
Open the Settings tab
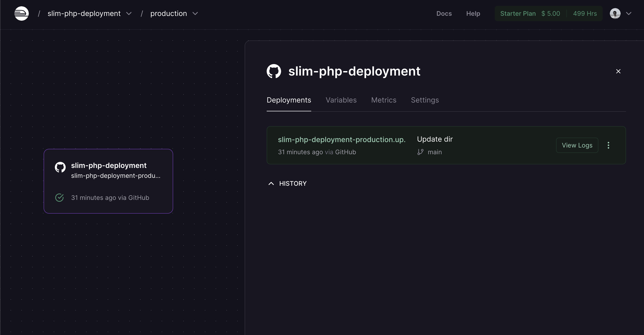click(425, 100)
